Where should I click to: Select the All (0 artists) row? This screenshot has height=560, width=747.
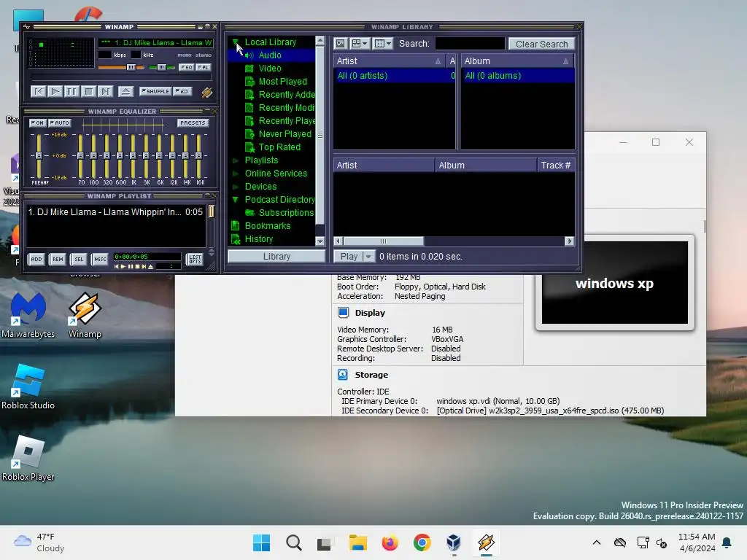click(x=395, y=76)
